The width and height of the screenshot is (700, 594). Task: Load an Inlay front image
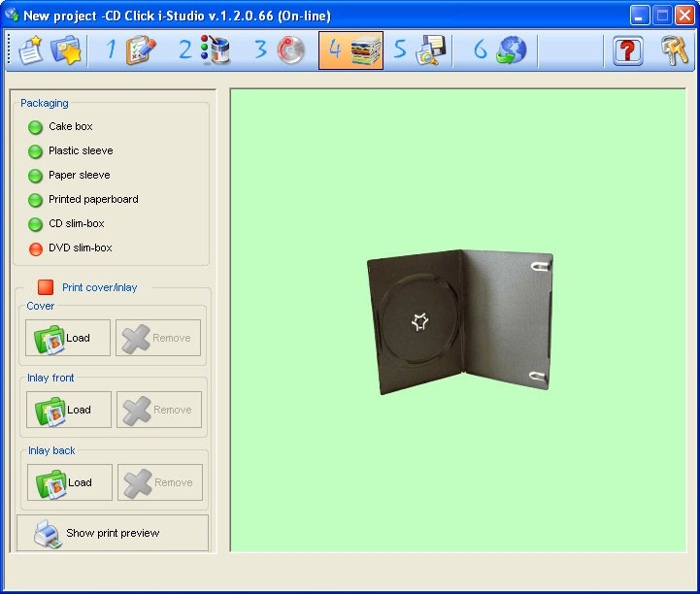coord(69,410)
